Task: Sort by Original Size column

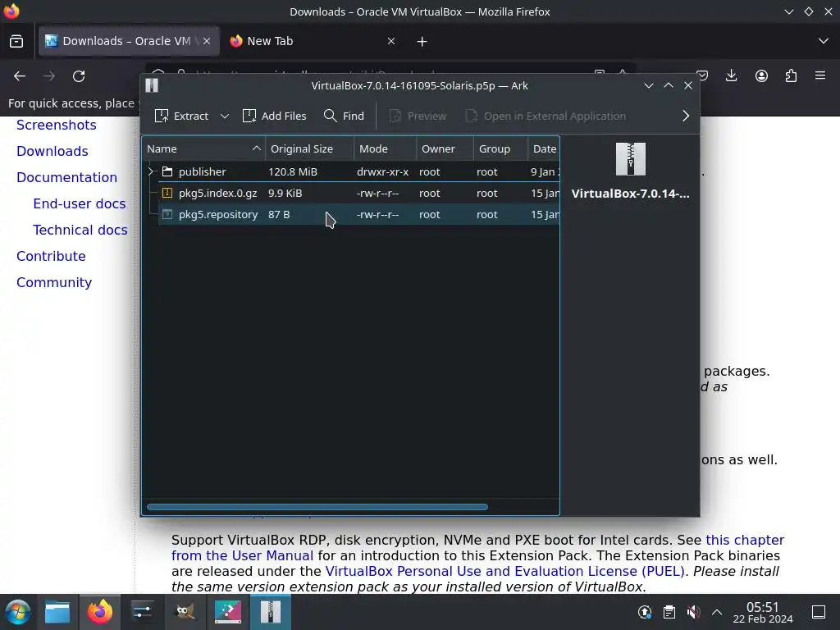Action: pos(309,149)
